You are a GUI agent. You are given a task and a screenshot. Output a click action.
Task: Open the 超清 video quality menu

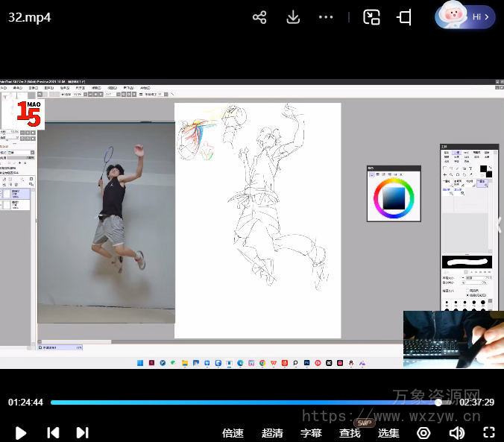click(272, 433)
